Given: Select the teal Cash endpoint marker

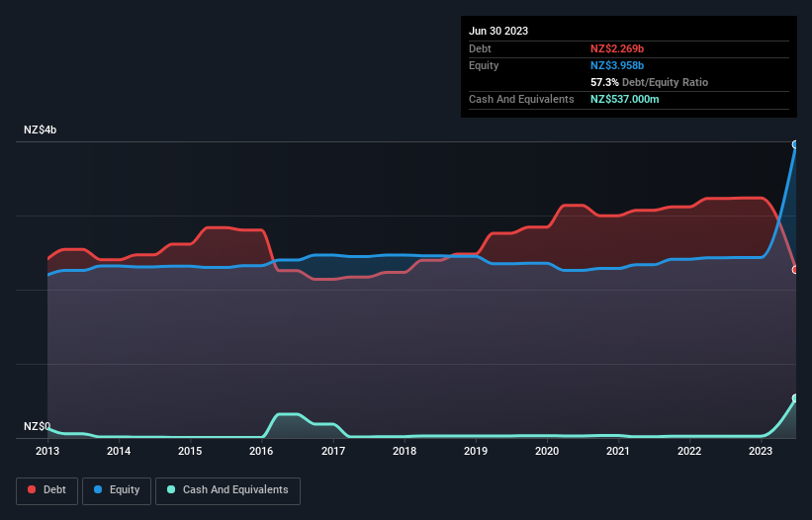Looking at the screenshot, I should tap(795, 397).
